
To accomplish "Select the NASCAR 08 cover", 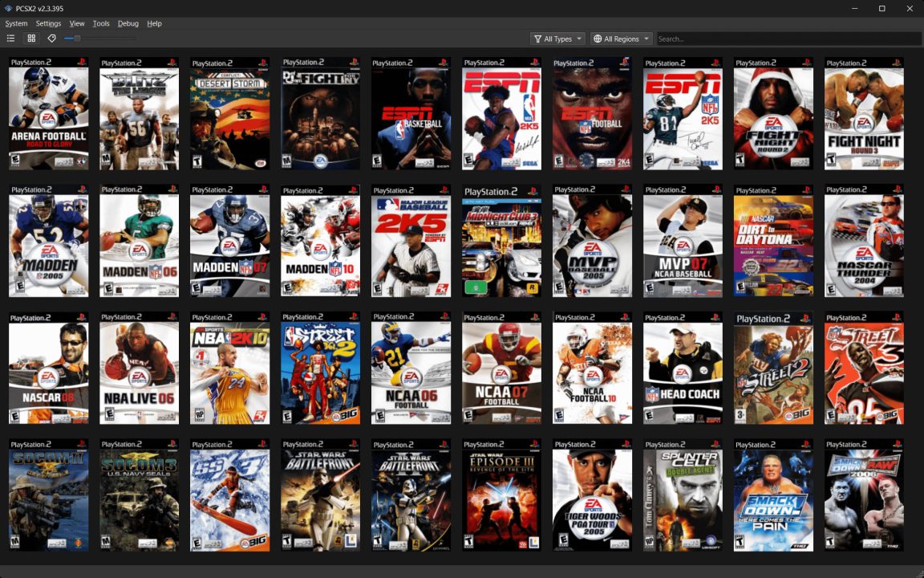I will pos(49,368).
